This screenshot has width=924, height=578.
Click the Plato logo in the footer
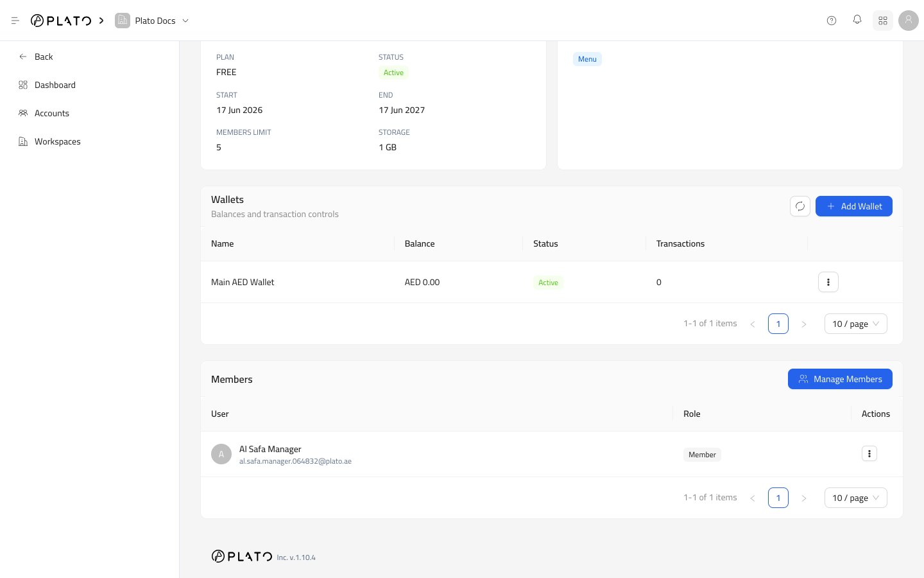[x=242, y=556]
